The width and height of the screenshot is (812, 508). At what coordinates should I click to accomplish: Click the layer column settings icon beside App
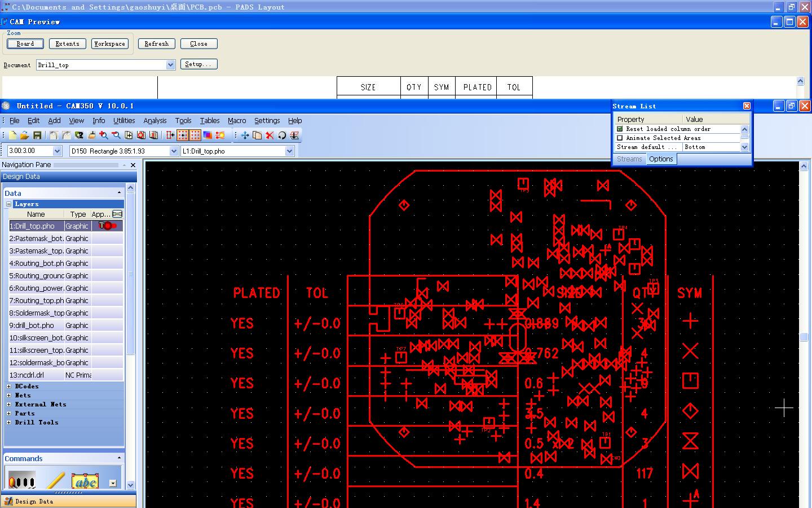117,214
